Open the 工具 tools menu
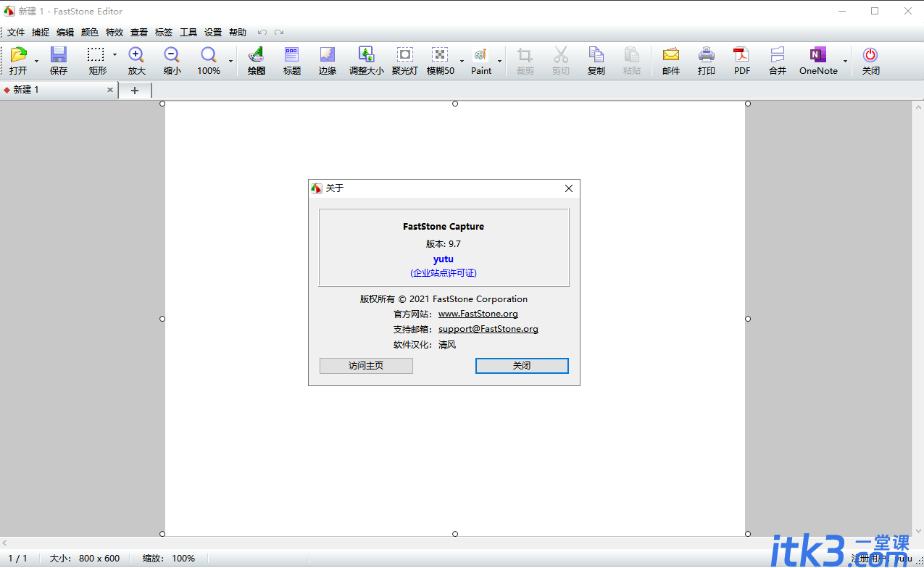 tap(188, 33)
